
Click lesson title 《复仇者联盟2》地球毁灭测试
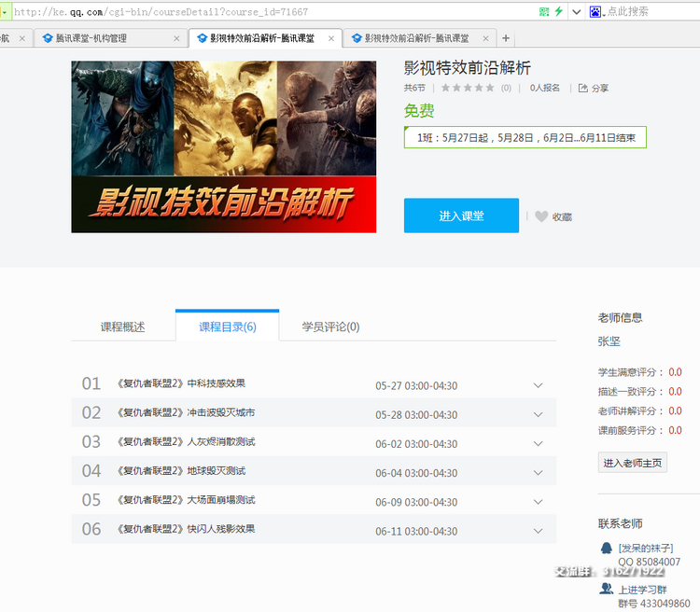click(181, 470)
